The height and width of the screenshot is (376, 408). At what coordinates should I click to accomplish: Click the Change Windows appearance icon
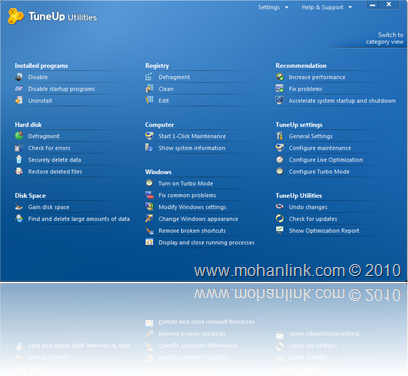click(x=149, y=218)
